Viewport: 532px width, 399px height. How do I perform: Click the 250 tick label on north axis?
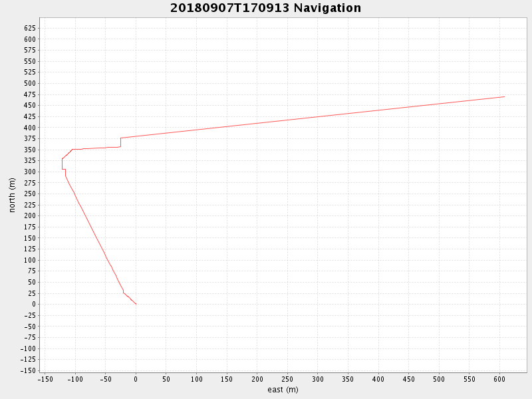point(29,194)
